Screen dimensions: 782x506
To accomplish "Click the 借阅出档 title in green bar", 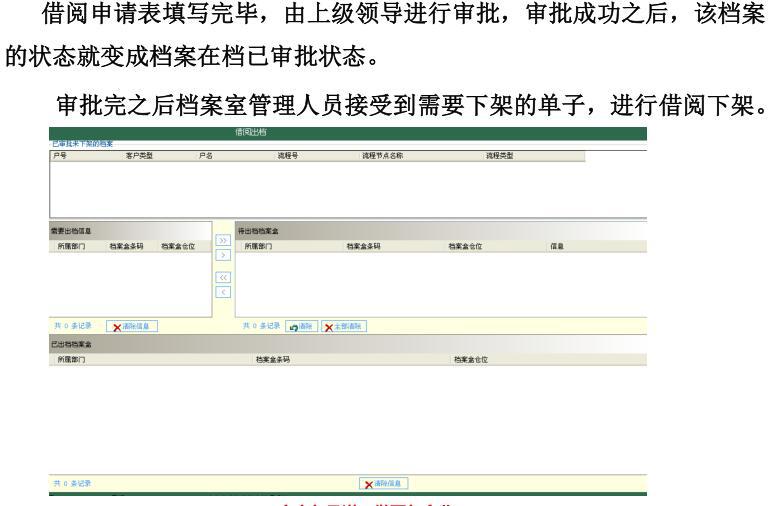I will [251, 132].
